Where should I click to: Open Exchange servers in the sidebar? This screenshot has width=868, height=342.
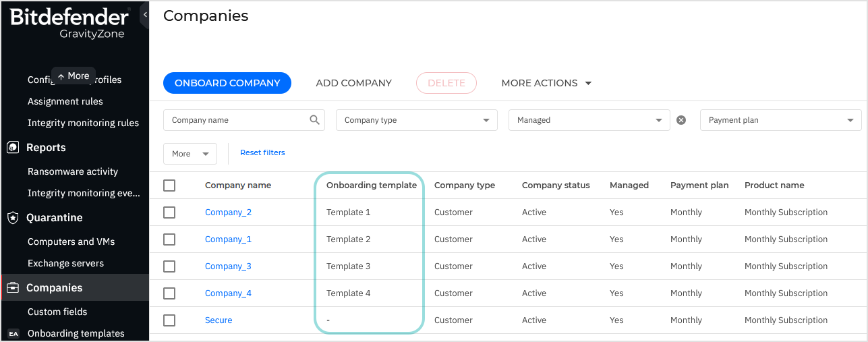click(x=65, y=263)
